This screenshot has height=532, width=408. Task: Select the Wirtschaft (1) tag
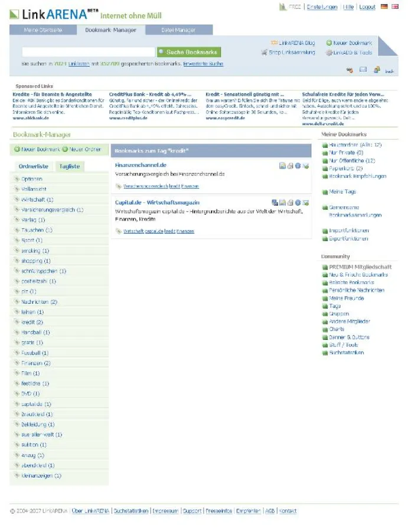pos(37,200)
